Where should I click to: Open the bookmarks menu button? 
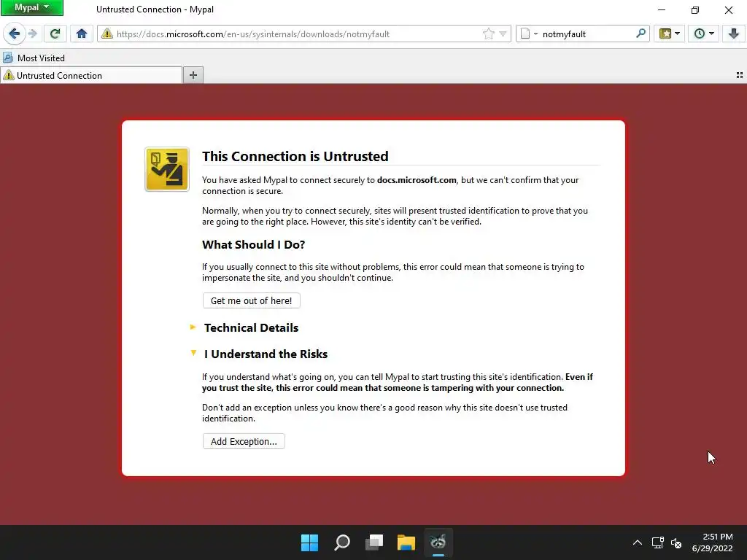pyautogui.click(x=665, y=34)
